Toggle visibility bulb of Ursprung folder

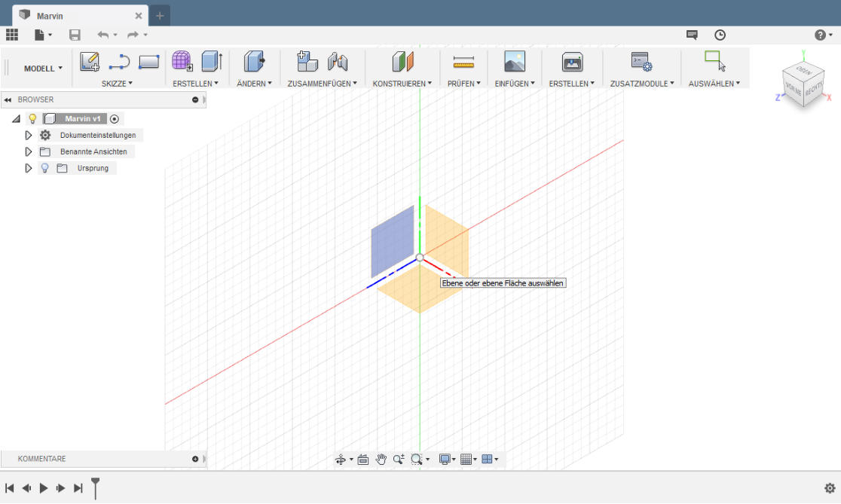coord(45,168)
